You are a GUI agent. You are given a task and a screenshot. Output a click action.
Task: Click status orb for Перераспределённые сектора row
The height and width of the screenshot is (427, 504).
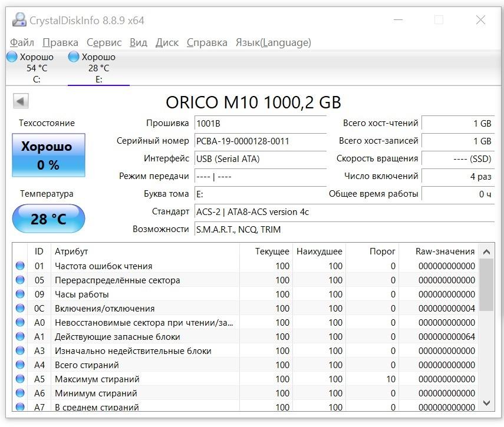21,280
